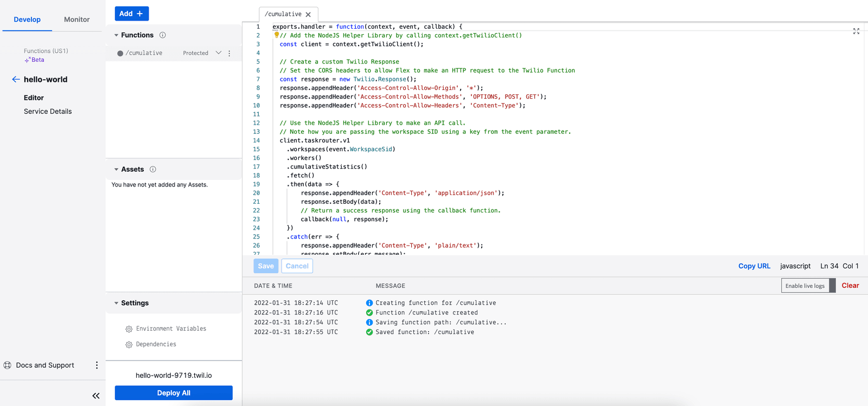
Task: Click the lightbulb hint icon on line 2
Action: 276,35
